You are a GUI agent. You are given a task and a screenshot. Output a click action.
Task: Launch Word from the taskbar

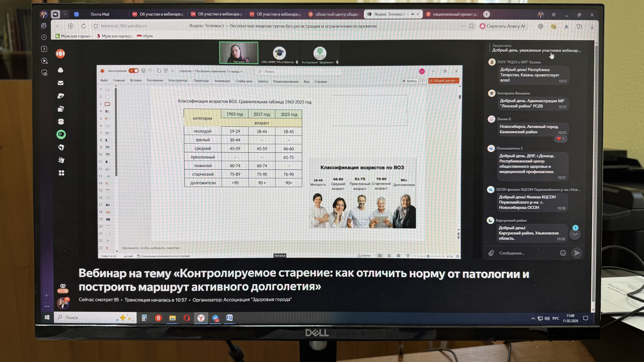coord(230,318)
